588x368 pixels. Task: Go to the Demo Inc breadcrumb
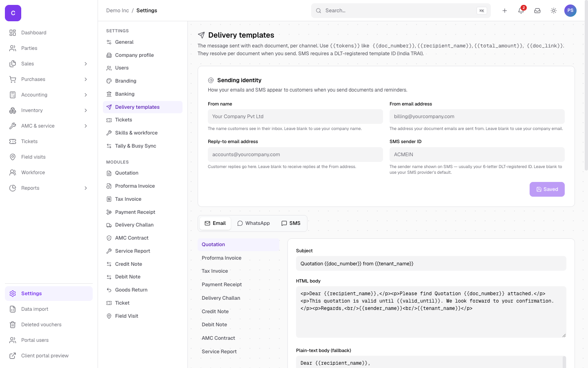coord(118,11)
